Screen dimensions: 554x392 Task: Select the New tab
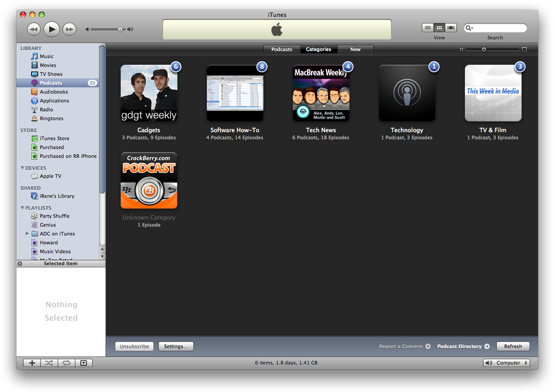[355, 49]
